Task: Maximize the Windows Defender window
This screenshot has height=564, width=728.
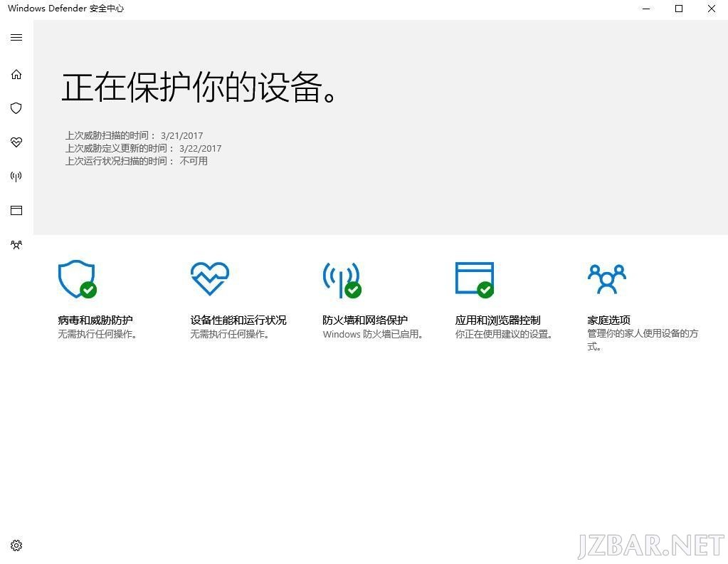Action: point(679,9)
